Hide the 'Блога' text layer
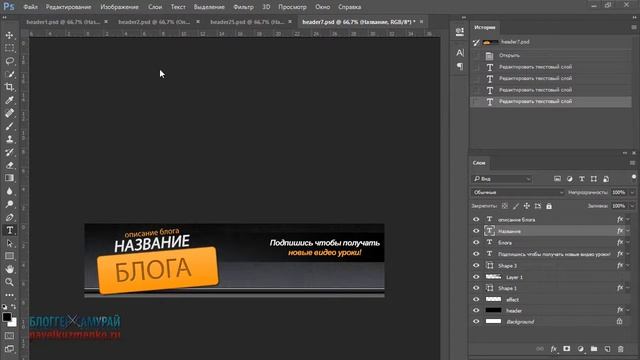 [x=476, y=242]
